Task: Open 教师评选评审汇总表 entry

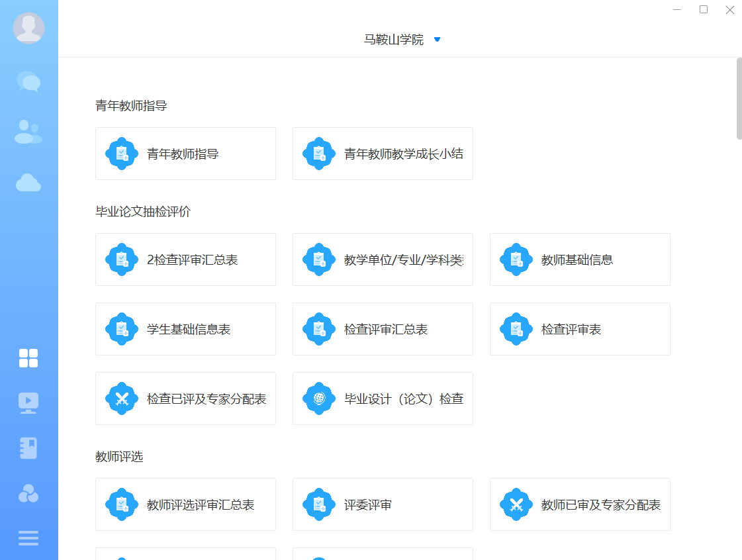Action: (185, 504)
